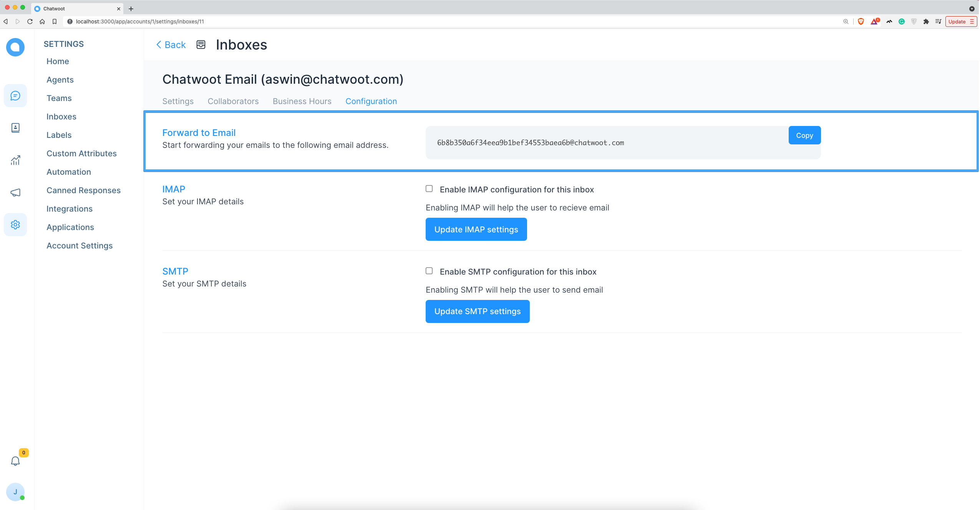
Task: Open Business Hours tab
Action: [x=302, y=101]
